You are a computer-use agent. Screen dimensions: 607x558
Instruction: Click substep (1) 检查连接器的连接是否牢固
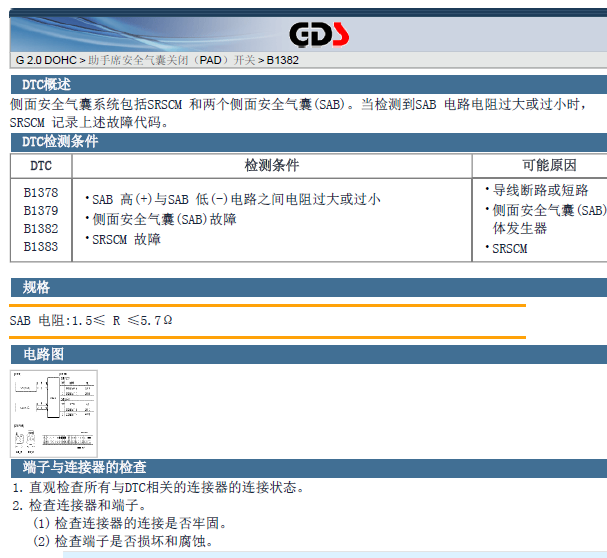[x=130, y=524]
